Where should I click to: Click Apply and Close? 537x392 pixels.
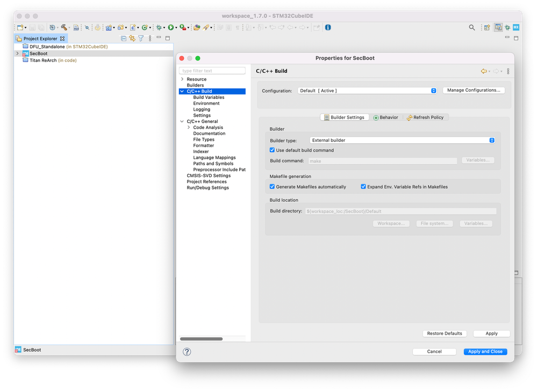click(485, 352)
